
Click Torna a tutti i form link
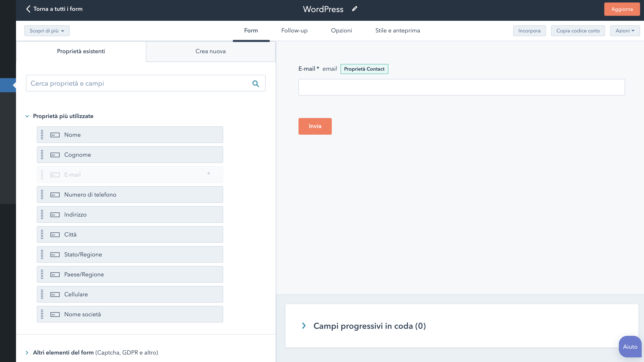(x=58, y=9)
